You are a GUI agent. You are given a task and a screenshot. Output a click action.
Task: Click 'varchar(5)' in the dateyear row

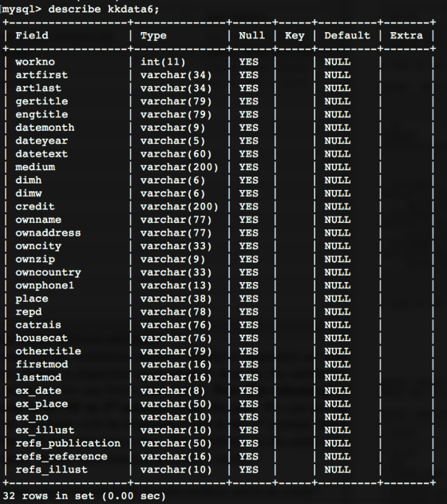(x=172, y=141)
